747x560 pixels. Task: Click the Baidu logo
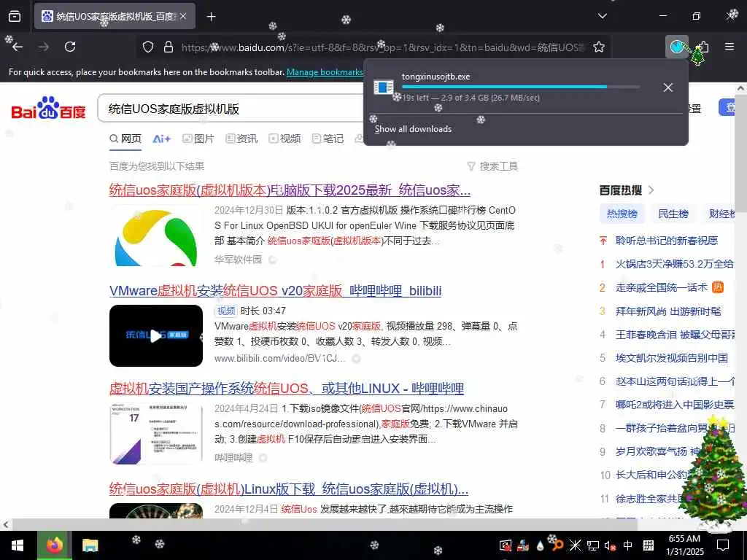pyautogui.click(x=48, y=109)
